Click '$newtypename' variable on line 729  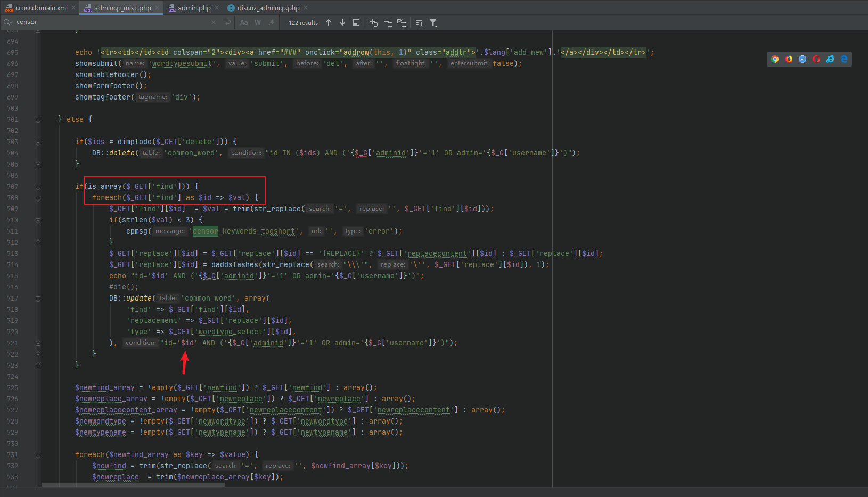[x=101, y=433]
